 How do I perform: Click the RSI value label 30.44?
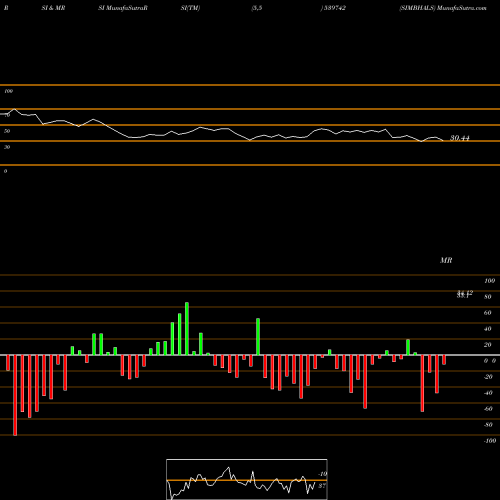[x=460, y=138]
